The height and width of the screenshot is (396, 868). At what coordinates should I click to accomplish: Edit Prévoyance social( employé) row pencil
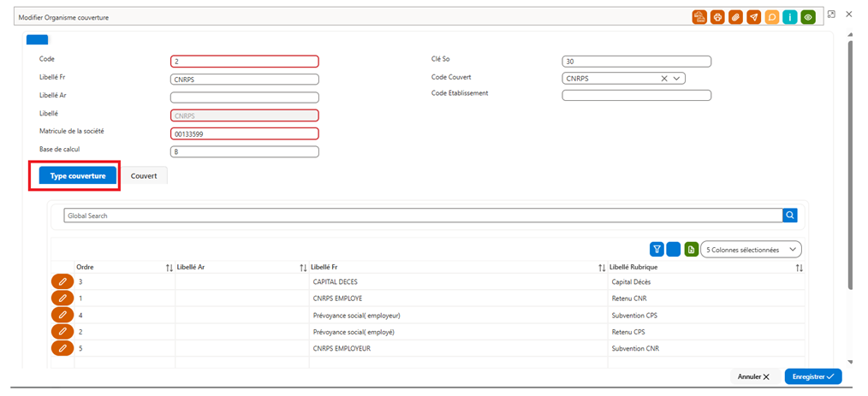62,331
